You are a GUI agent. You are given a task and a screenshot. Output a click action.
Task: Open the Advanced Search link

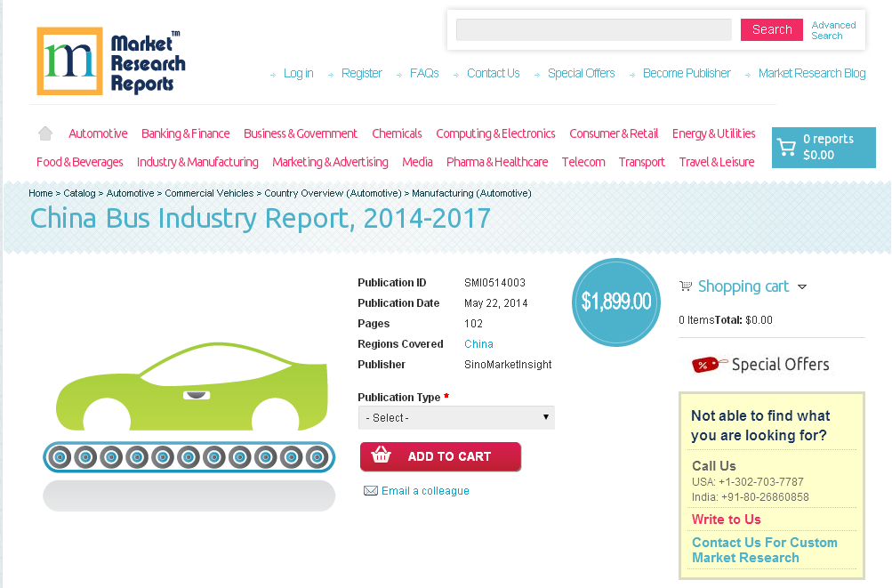pos(833,30)
